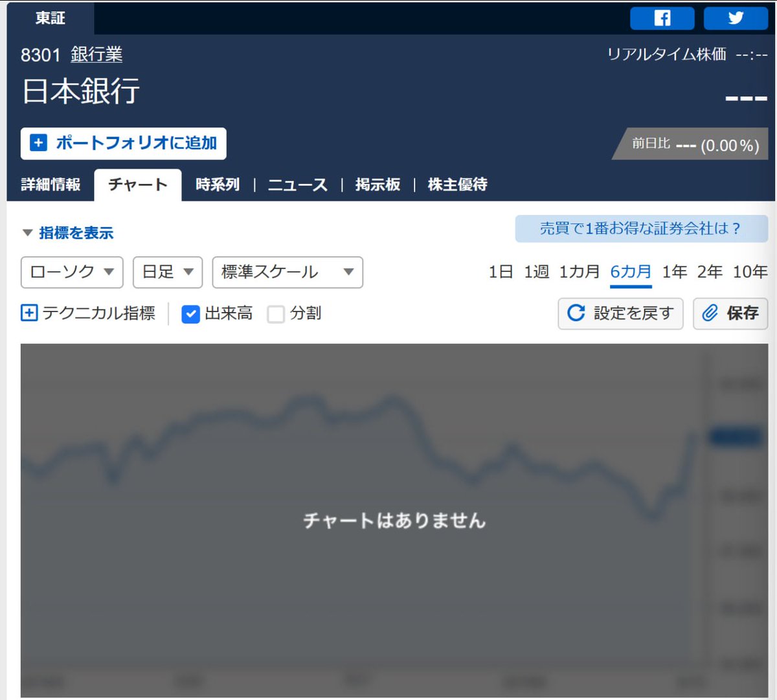The width and height of the screenshot is (777, 700).
Task: Click the チャートはありません message
Action: 394,521
